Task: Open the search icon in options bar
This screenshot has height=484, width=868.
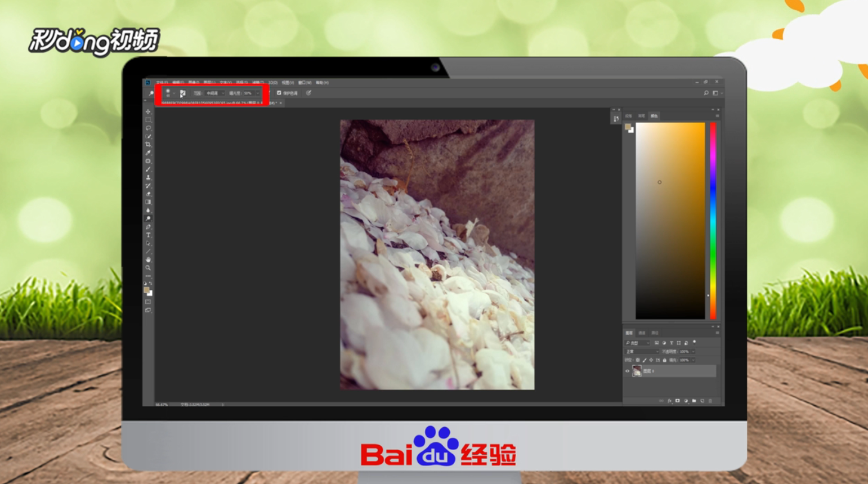Action: pos(706,93)
